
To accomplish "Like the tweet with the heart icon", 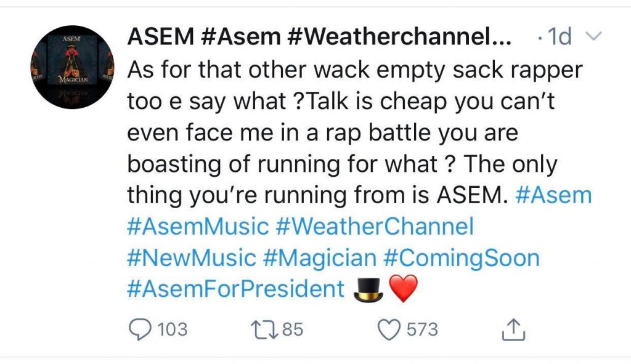I will click(388, 330).
